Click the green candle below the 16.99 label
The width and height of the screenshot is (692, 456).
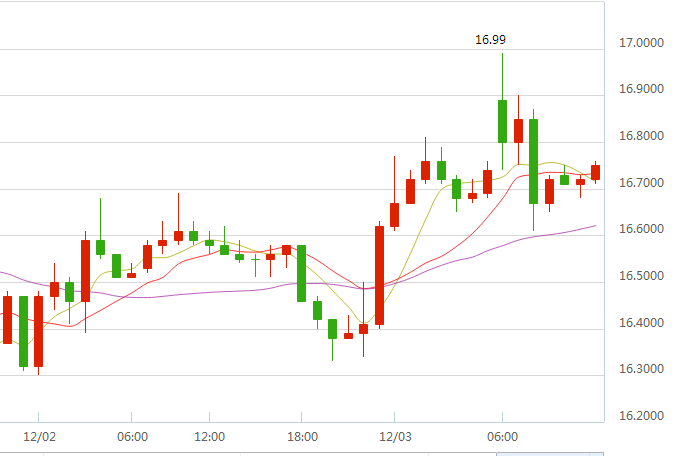tap(502, 120)
